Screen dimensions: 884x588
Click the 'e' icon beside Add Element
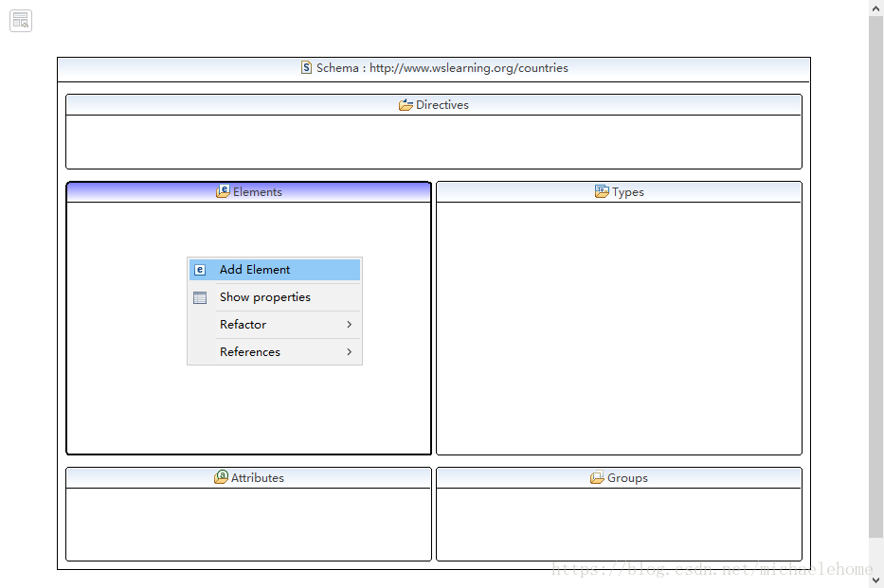pyautogui.click(x=200, y=270)
